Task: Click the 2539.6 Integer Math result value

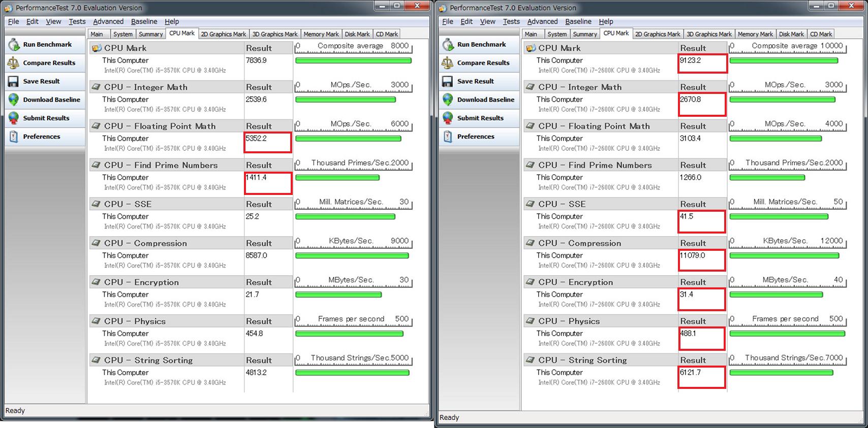Action: pos(256,100)
